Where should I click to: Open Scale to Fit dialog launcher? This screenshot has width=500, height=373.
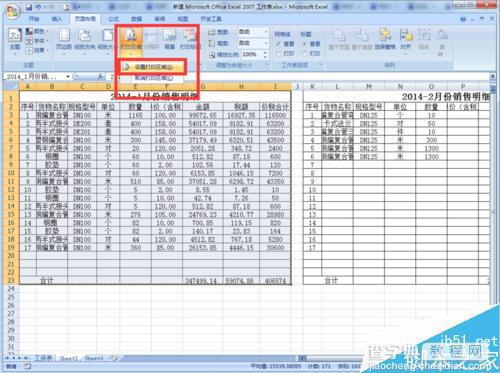pos(267,65)
